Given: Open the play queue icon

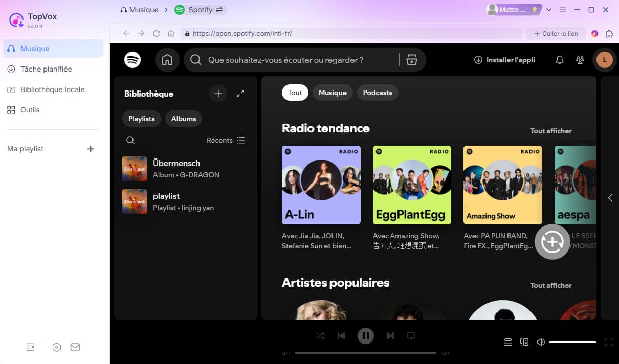Looking at the screenshot, I should [508, 342].
